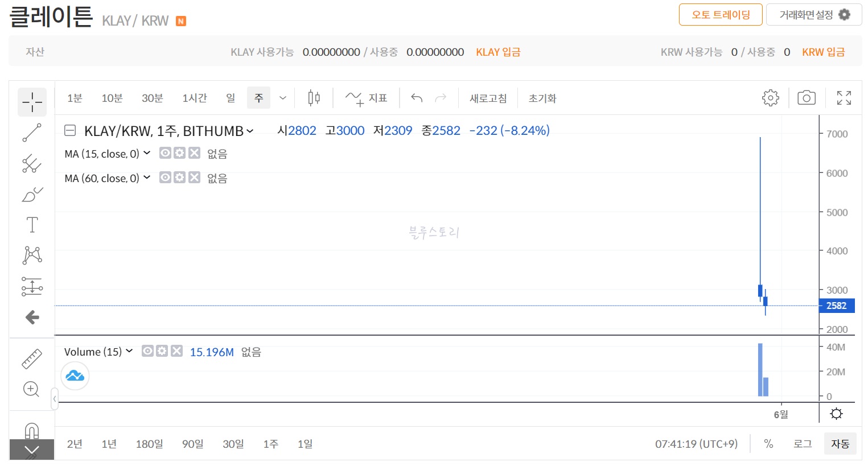This screenshot has width=868, height=466.
Task: Select the 10분 interval
Action: pos(112,98)
